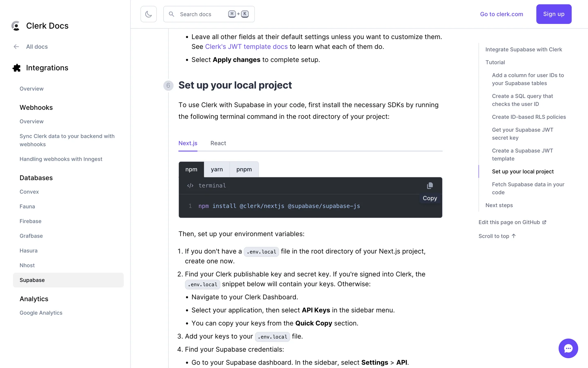Open Firebase in the Databases sidebar
Viewport: 588px width, 368px height.
30,221
